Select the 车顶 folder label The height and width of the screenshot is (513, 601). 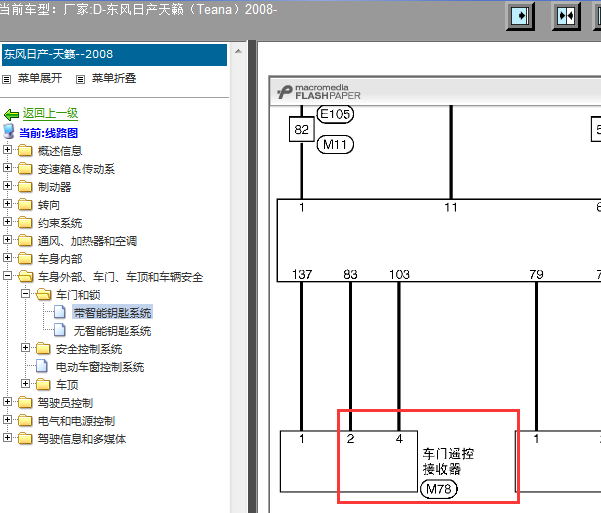[x=67, y=385]
